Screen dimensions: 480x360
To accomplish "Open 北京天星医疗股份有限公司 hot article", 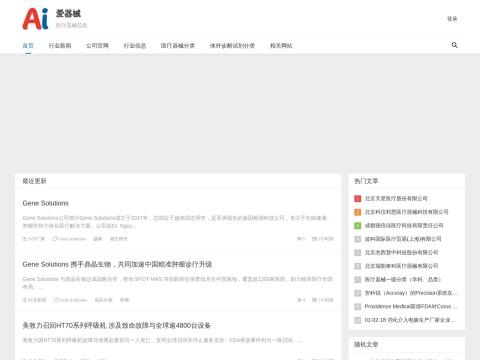I will point(396,199).
